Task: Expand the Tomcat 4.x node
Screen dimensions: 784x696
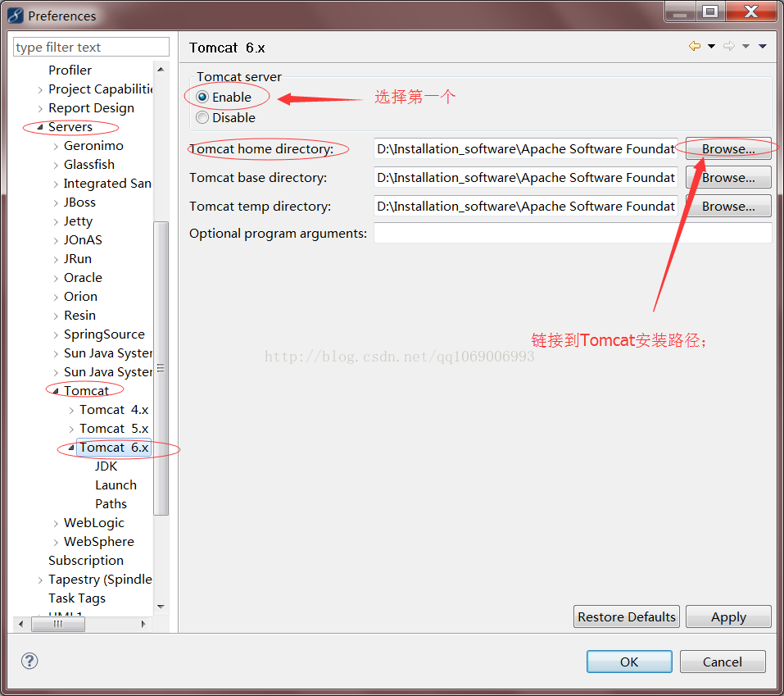Action: click(x=71, y=410)
